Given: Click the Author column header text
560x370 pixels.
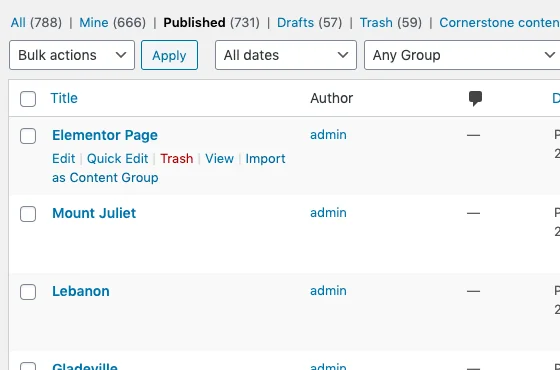Looking at the screenshot, I should tap(331, 98).
